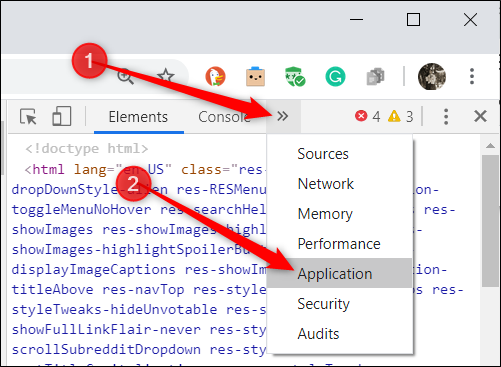This screenshot has width=501, height=367.
Task: Open the square face extension icon
Action: [x=255, y=76]
